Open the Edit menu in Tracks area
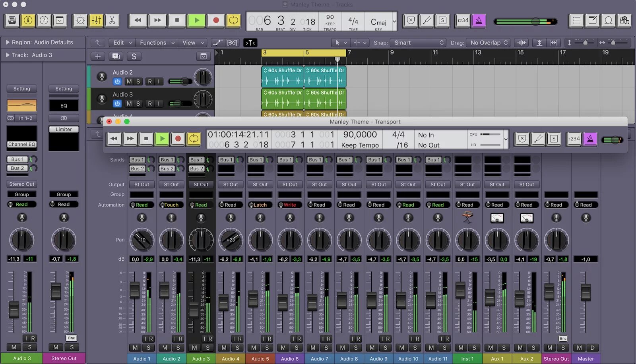This screenshot has height=364, width=636. click(122, 43)
